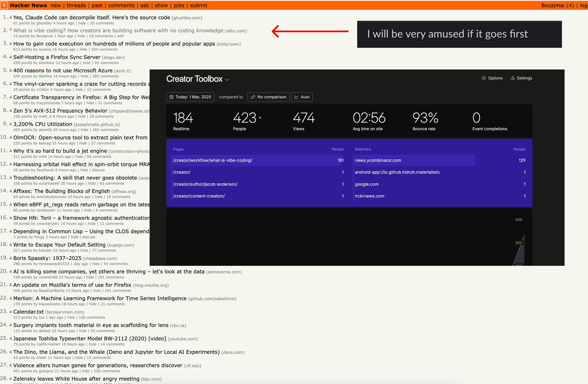Go to the new stories page
Viewport: 588px width, 384px height.
[56, 5]
